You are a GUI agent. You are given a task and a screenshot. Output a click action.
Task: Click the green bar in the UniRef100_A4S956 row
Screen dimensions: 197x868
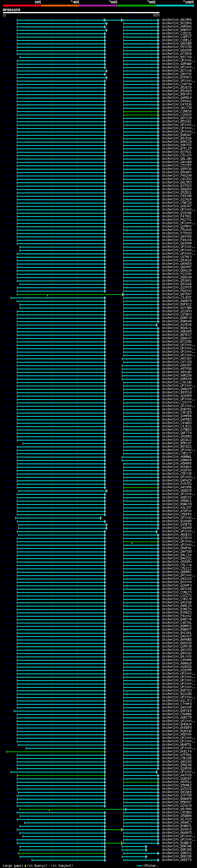(141, 487)
